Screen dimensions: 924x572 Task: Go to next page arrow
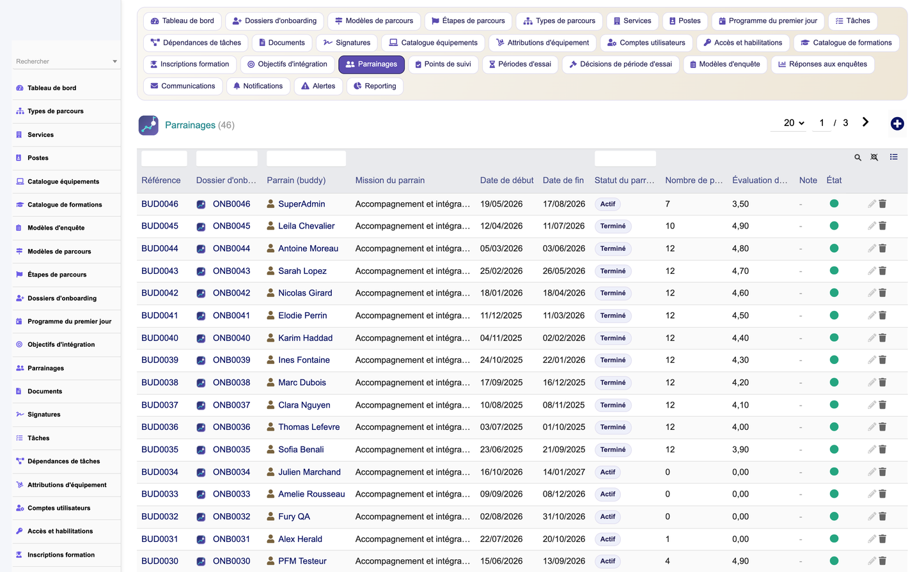pyautogui.click(x=865, y=122)
